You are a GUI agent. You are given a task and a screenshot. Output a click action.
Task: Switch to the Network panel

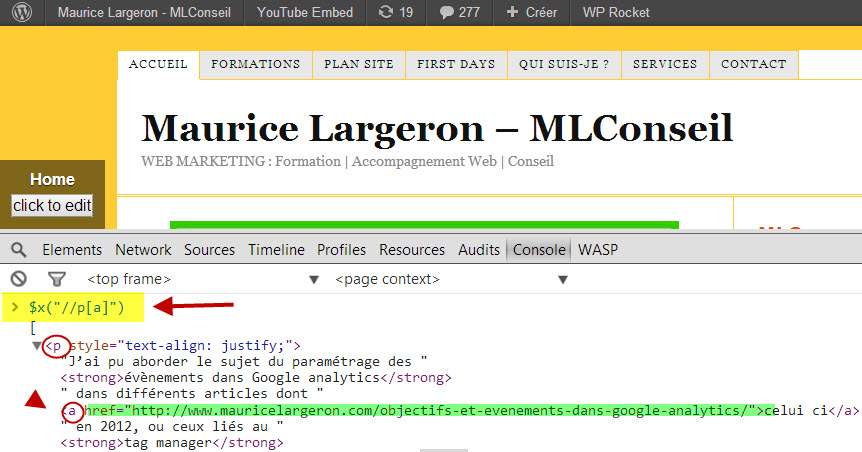coord(143,250)
